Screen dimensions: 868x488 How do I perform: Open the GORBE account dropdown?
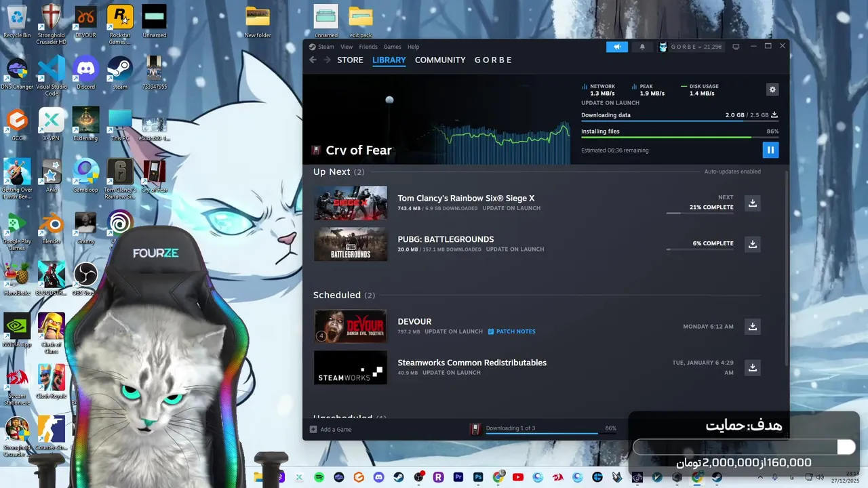(690, 47)
